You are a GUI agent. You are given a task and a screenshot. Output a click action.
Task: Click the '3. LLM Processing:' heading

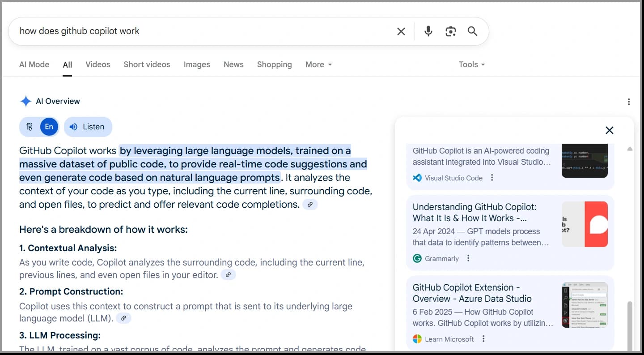point(60,335)
